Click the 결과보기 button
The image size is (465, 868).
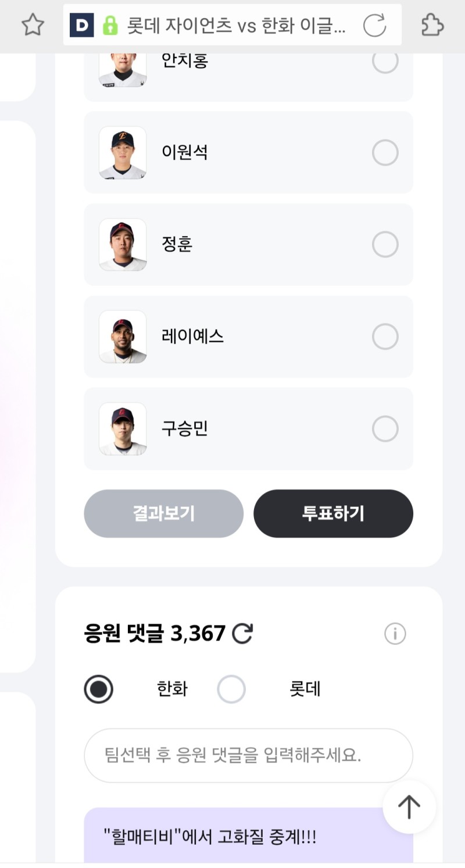click(x=163, y=513)
